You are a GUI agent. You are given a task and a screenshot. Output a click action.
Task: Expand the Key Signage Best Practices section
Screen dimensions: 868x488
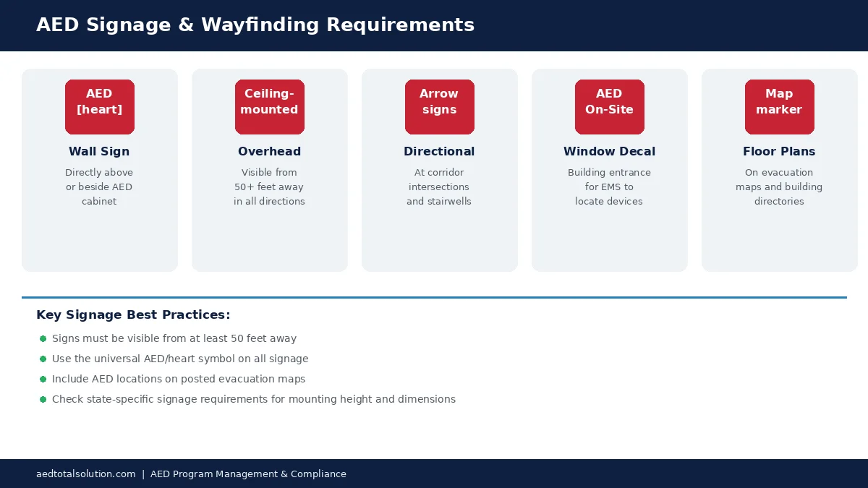tap(133, 314)
